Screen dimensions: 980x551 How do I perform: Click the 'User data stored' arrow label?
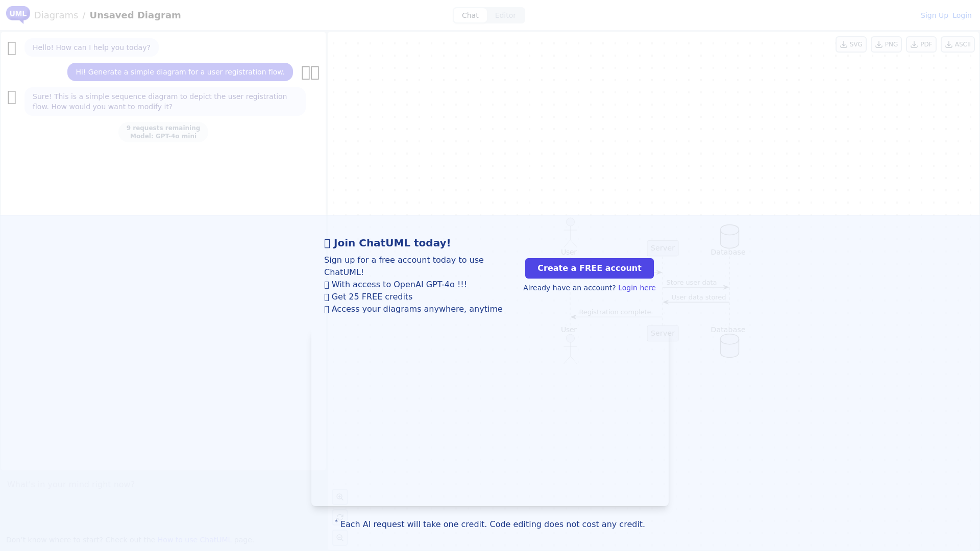pyautogui.click(x=698, y=297)
